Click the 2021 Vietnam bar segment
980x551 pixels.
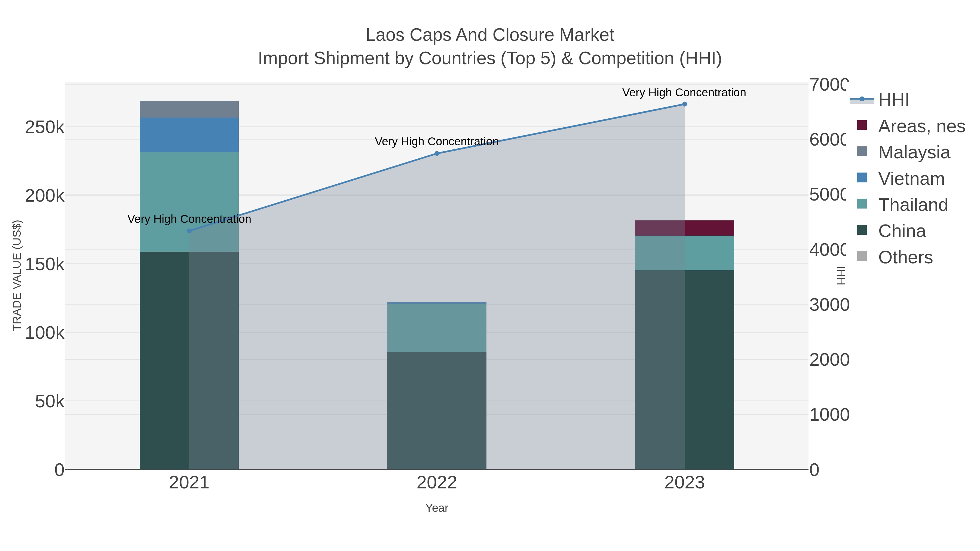(189, 135)
